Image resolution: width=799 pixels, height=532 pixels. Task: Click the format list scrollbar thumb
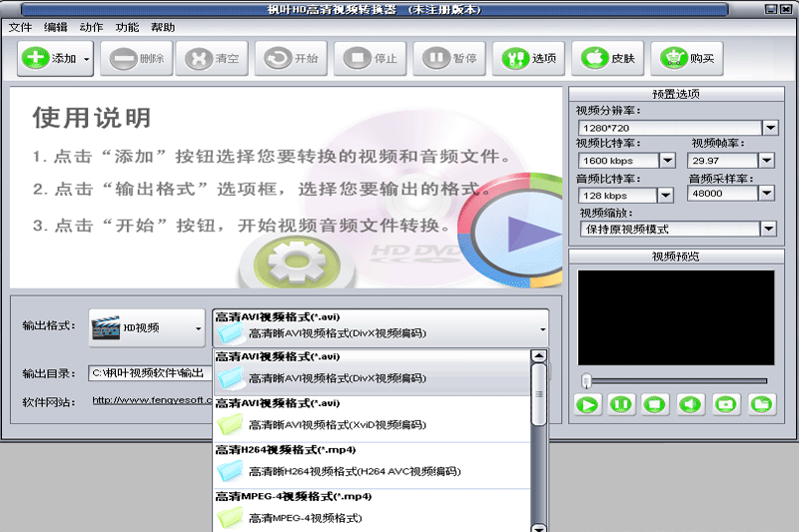[x=539, y=394]
